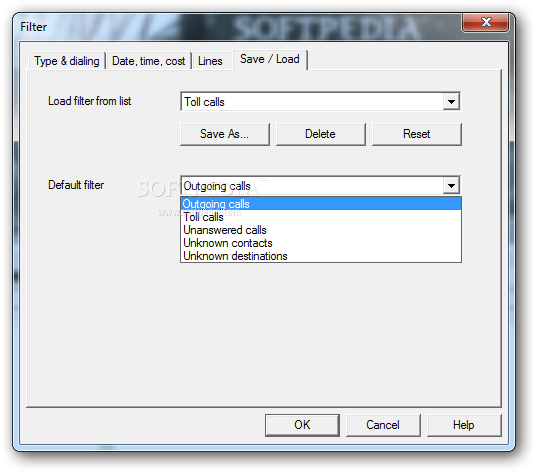Choose Toll calls in the dropdown list
The height and width of the screenshot is (472, 536).
[x=321, y=217]
